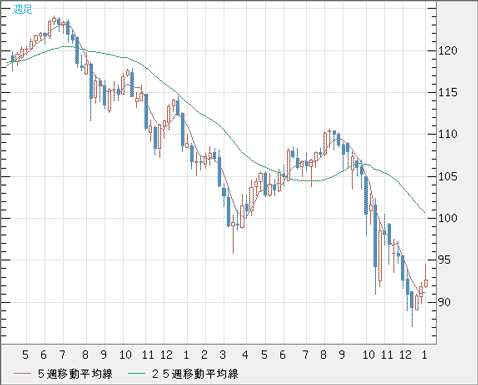The width and height of the screenshot is (478, 385).
Task: Click the rightmost month 1 axis label
Action: pyautogui.click(x=424, y=355)
